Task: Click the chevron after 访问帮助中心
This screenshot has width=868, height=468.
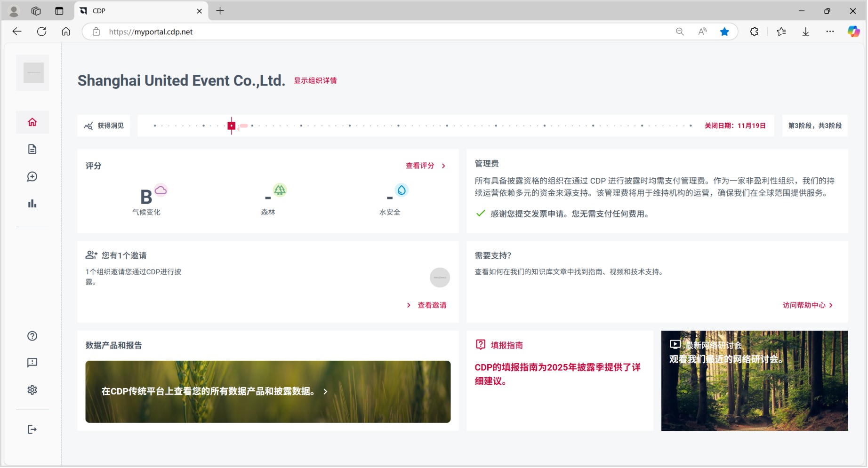Action: pyautogui.click(x=831, y=306)
